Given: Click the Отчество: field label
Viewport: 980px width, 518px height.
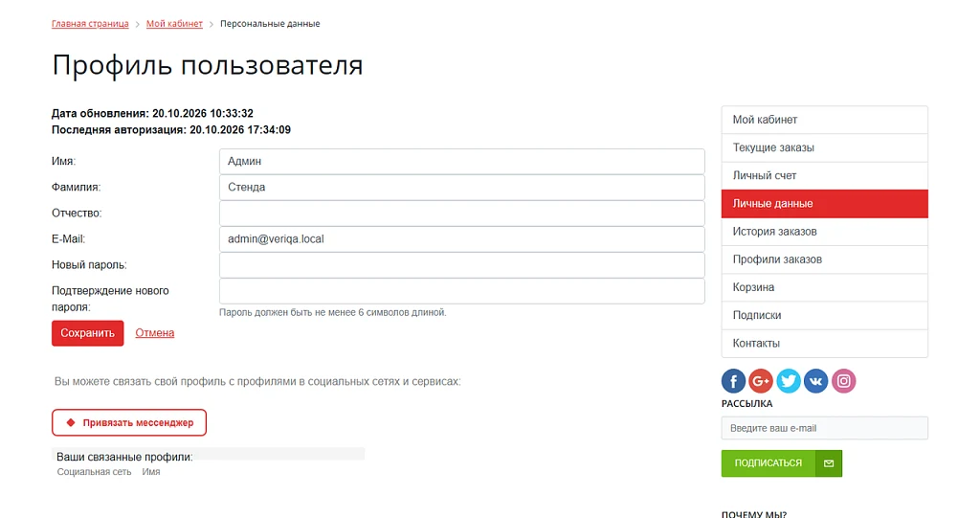Looking at the screenshot, I should tap(77, 214).
